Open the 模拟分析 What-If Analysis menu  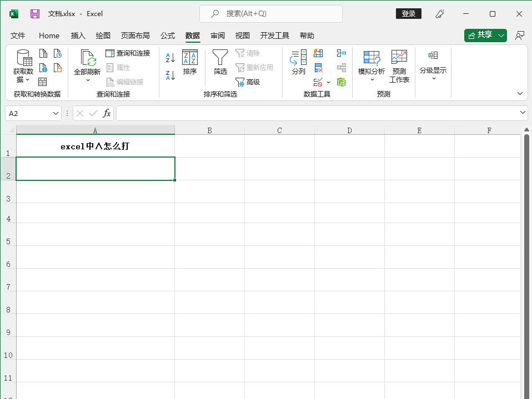pos(372,67)
